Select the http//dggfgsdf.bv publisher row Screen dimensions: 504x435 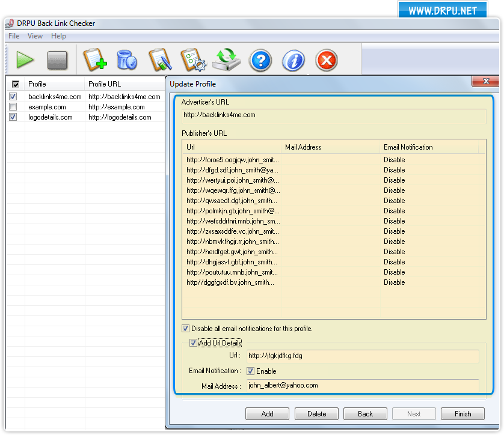click(x=334, y=282)
